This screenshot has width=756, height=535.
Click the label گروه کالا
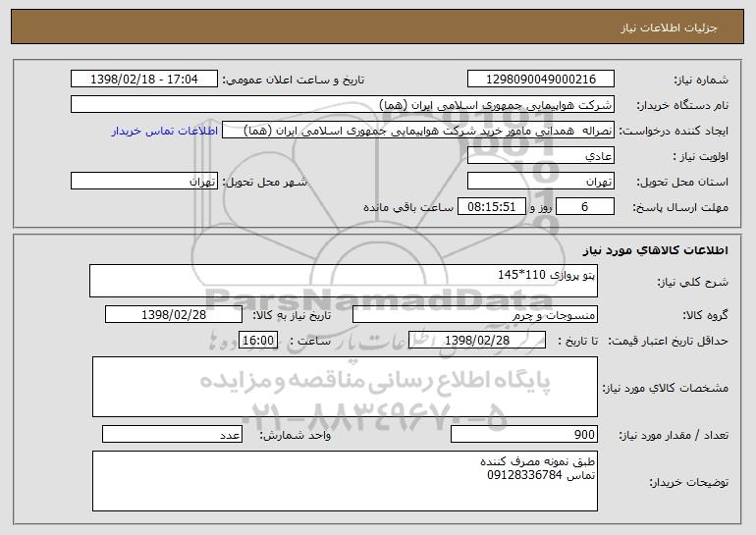pos(706,316)
